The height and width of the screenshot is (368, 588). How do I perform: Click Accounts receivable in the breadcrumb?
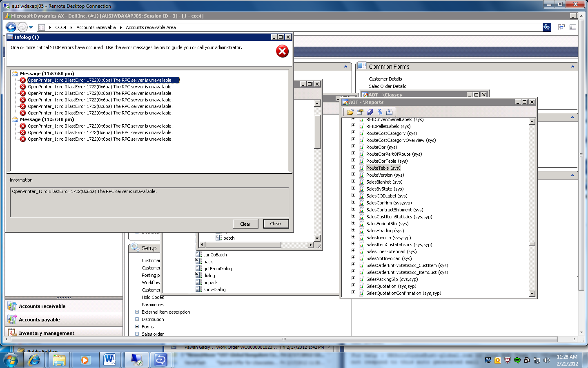(x=96, y=27)
